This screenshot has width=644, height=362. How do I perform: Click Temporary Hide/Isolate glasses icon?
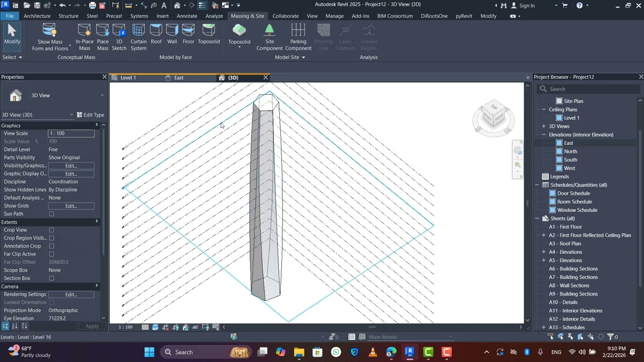(195, 327)
